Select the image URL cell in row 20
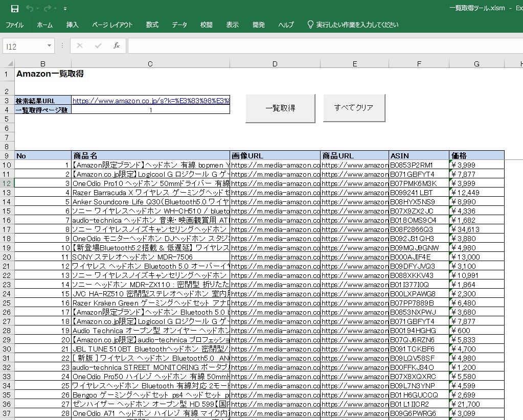Screen dimensions: 523x420 click(x=275, y=257)
